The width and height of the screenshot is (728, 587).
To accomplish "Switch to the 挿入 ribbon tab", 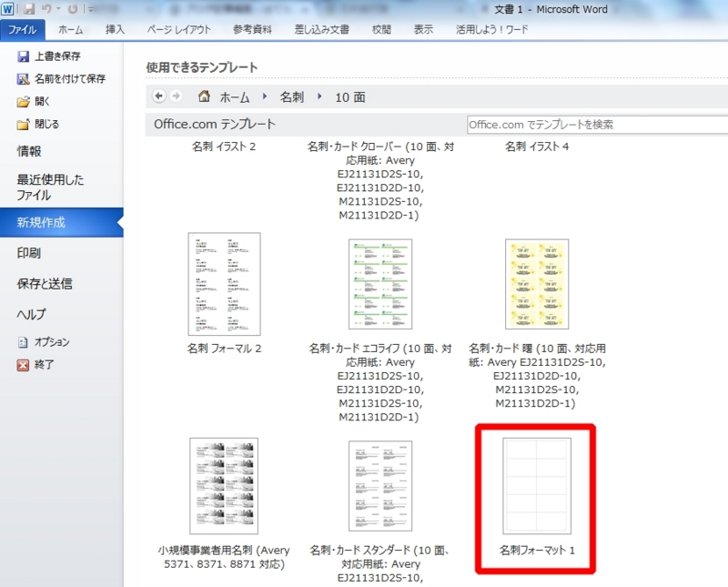I will [x=115, y=30].
